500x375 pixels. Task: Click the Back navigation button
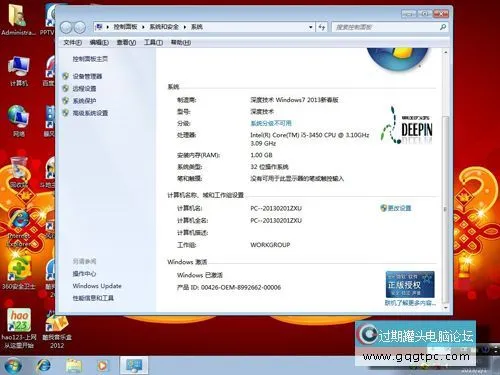click(x=66, y=27)
